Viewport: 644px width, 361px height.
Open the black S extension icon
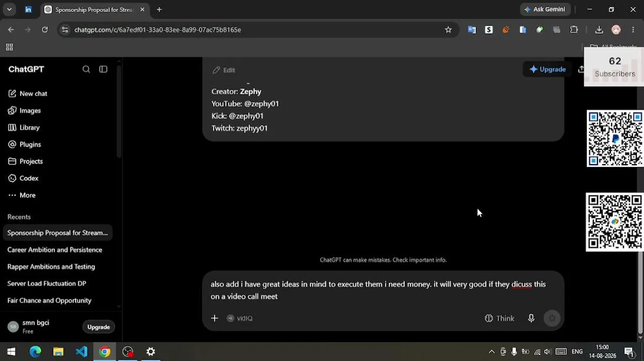click(489, 30)
